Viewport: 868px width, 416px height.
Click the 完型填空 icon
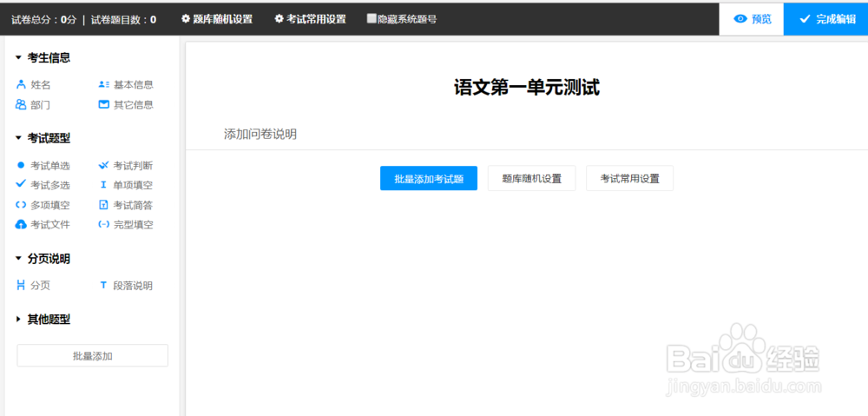(103, 224)
